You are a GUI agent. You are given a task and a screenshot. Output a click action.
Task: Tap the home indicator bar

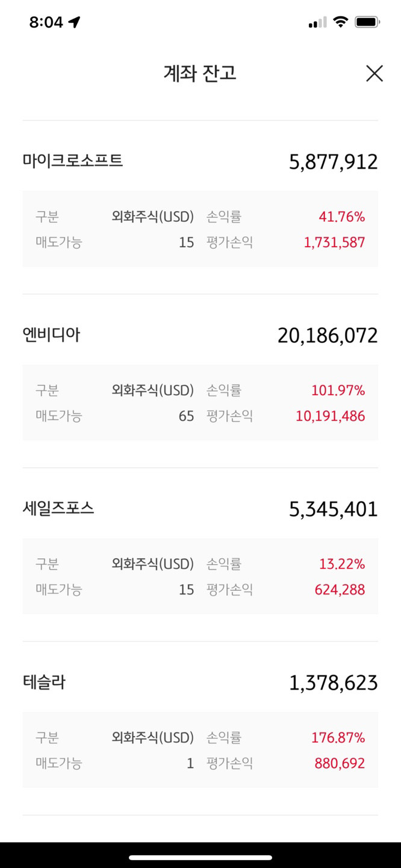pos(200,857)
